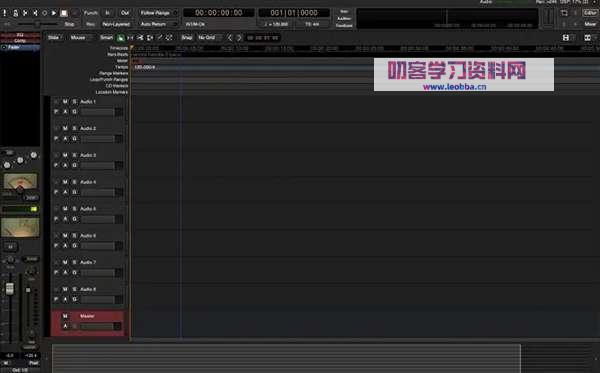Select the Grab hand tool
Image resolution: width=600 pixels, height=373 pixels.
click(x=121, y=37)
